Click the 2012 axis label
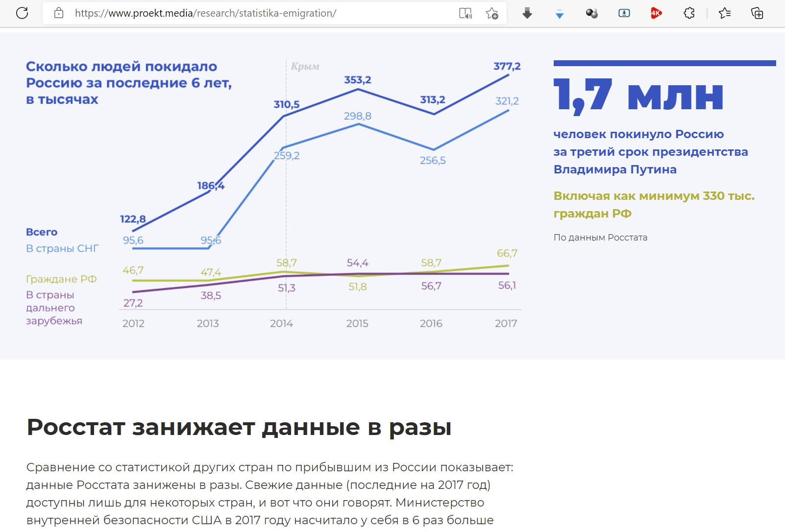The image size is (785, 532). [133, 324]
